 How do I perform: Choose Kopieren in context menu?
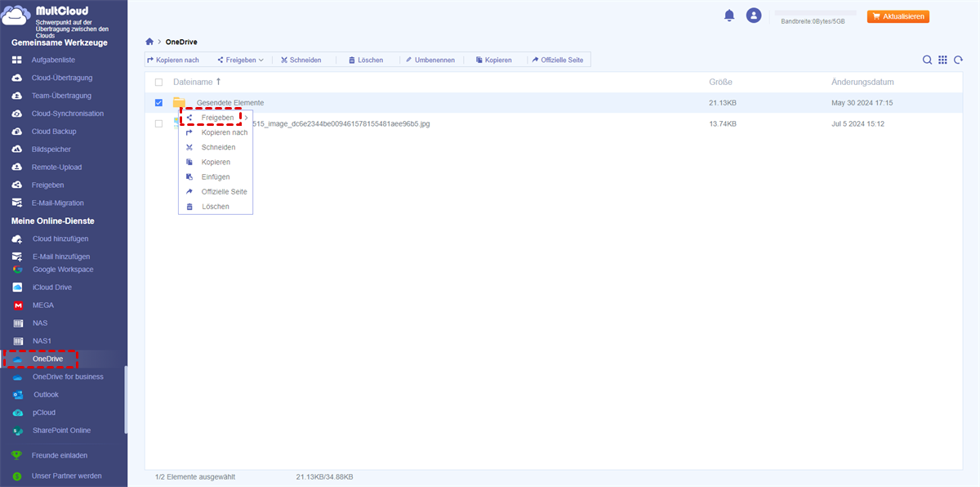(x=216, y=162)
